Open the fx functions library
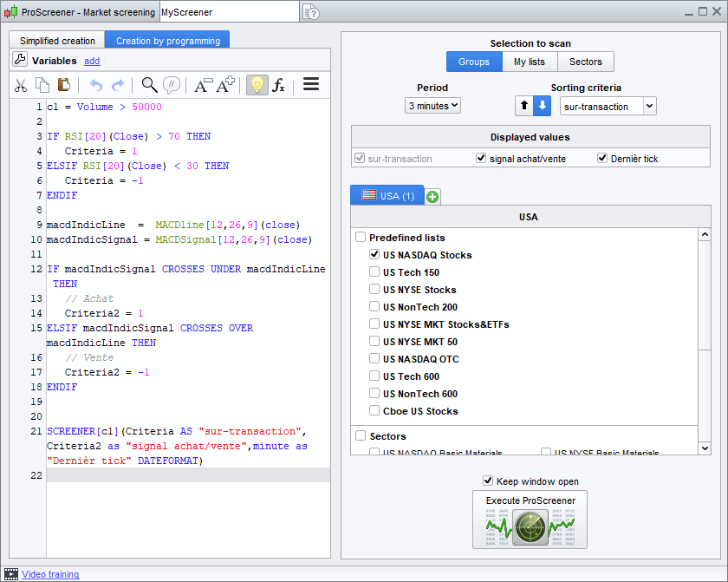Screen dimensions: 728x582 click(x=278, y=85)
